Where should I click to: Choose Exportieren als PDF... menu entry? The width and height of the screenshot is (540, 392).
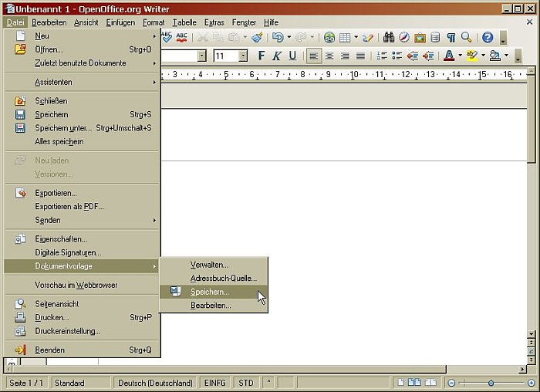69,206
